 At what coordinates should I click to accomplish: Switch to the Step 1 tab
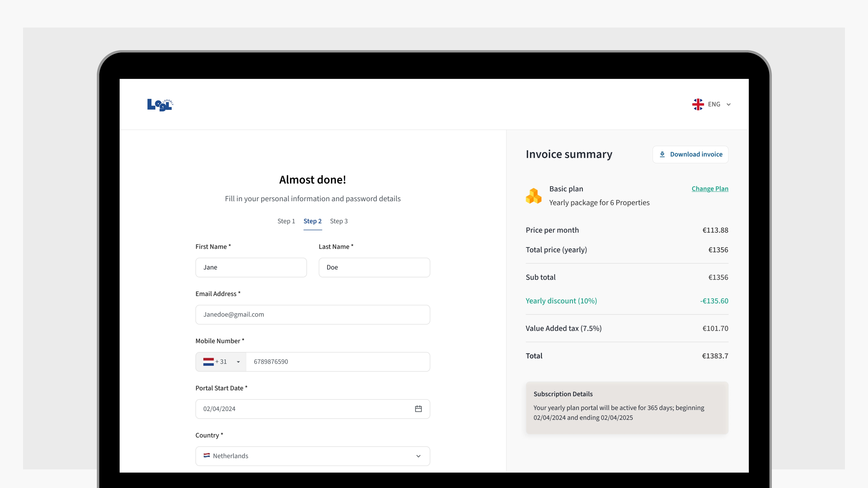[286, 221]
